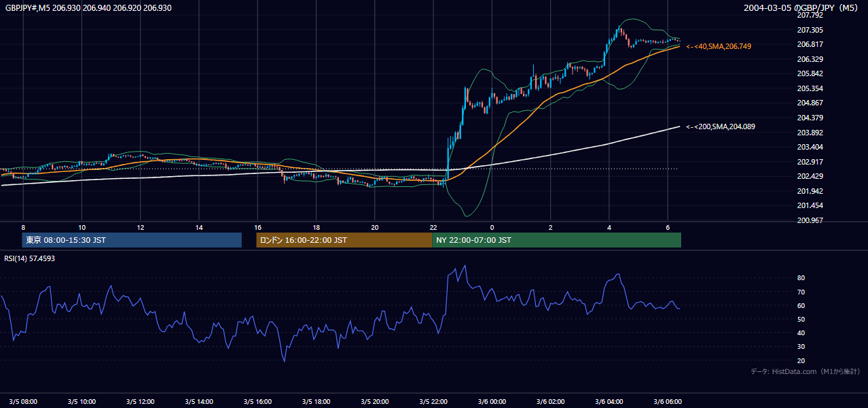Click price axis label 200.967
This screenshot has width=868, height=408.
[x=810, y=220]
